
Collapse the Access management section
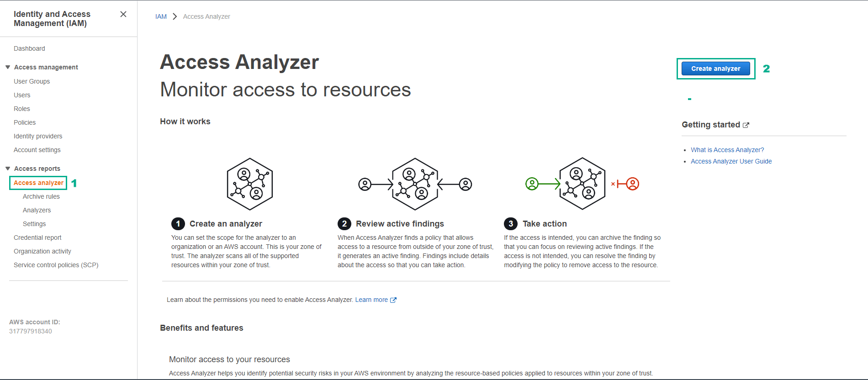[7, 67]
